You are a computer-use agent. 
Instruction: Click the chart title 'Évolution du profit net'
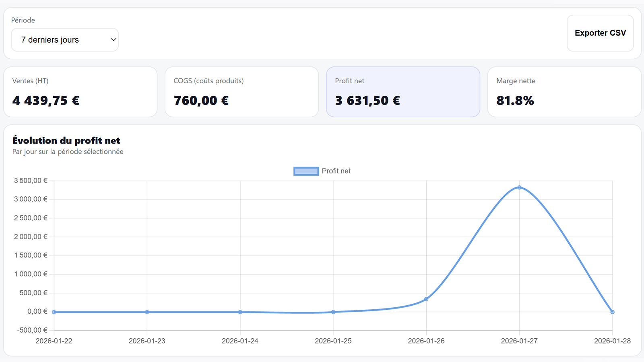tap(66, 140)
